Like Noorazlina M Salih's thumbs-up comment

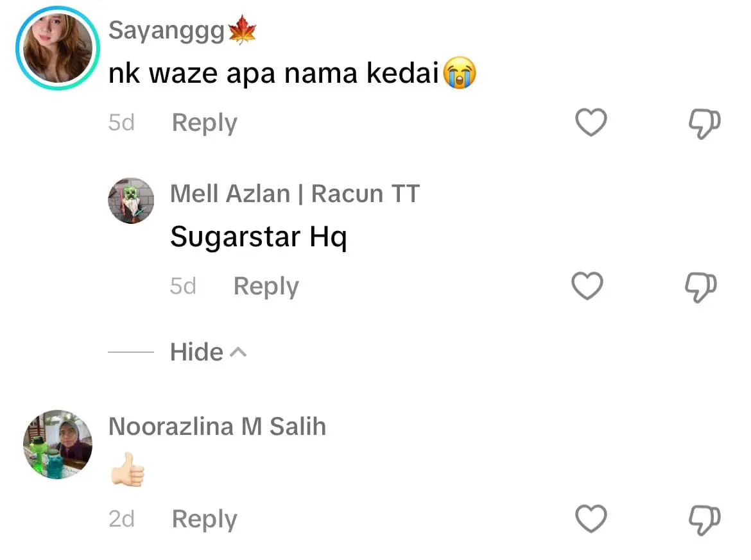(591, 518)
